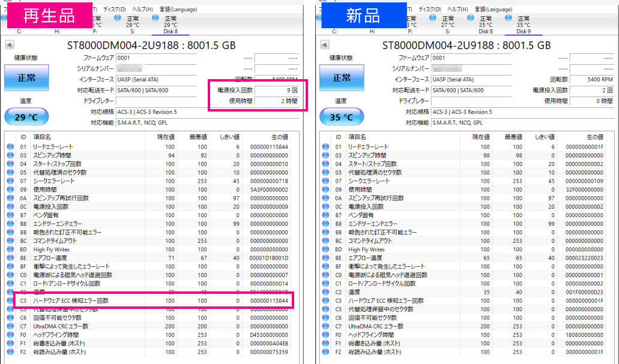Click status icon for C6 回復不可能セクタ数 in 新品 window
Viewport: 619px width, 364px height.
tap(325, 318)
